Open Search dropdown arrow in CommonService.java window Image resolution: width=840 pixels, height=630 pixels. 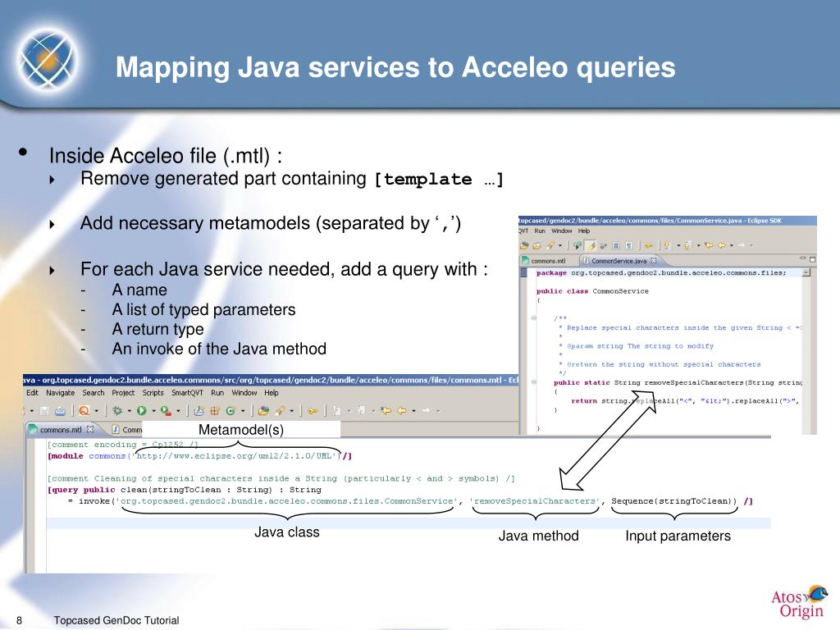(x=560, y=245)
